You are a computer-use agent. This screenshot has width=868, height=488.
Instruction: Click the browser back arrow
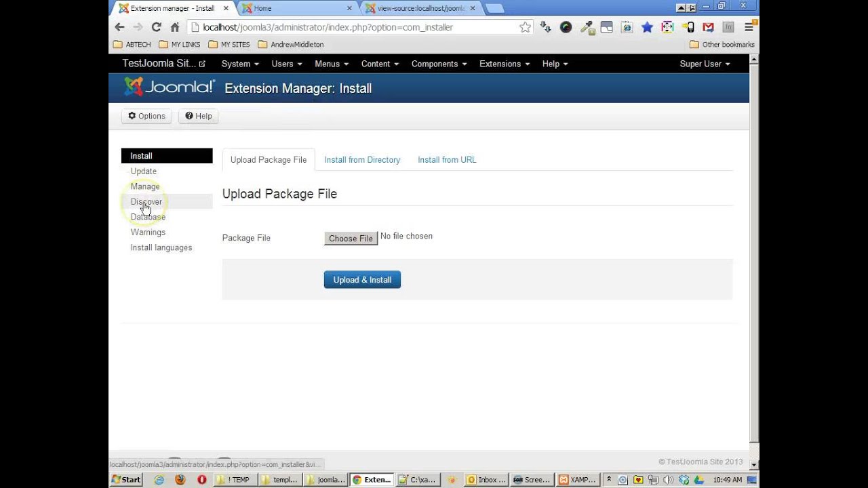click(119, 27)
